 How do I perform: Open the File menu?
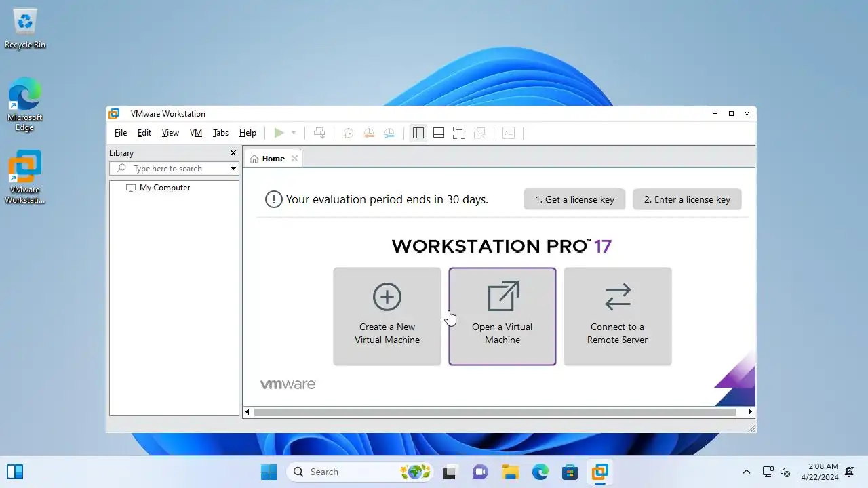[121, 133]
